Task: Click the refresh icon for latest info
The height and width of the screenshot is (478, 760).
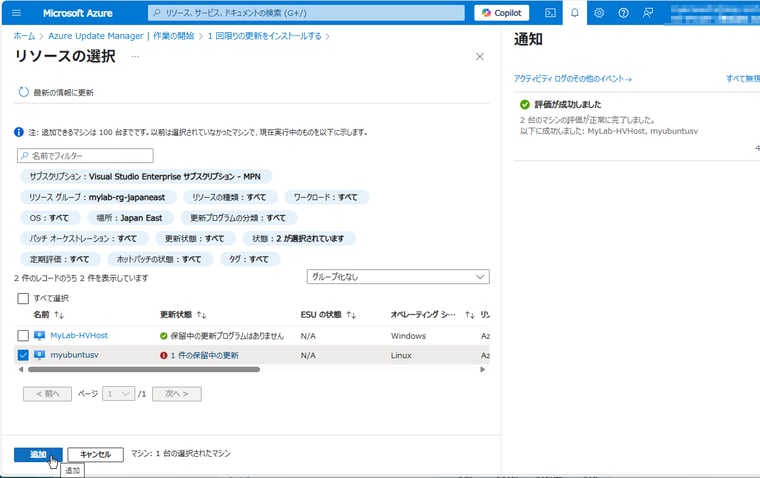Action: (23, 92)
